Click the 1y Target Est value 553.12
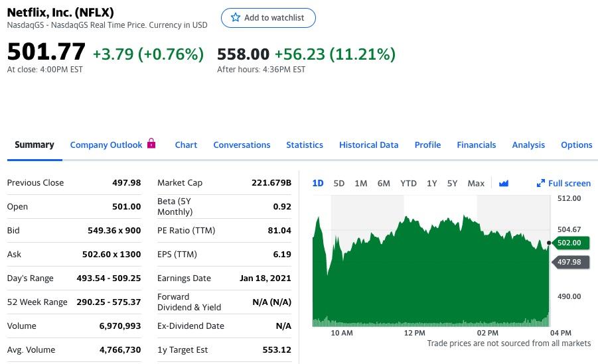The image size is (598, 364). point(277,350)
